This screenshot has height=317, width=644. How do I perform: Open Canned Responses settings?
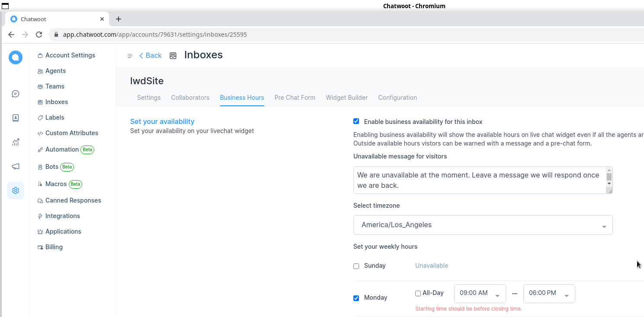pos(73,200)
